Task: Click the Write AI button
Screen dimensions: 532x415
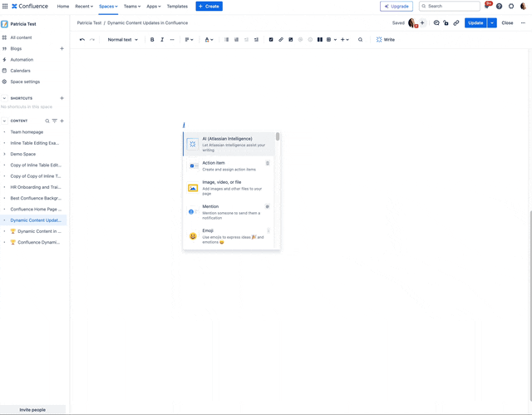Action: click(386, 40)
